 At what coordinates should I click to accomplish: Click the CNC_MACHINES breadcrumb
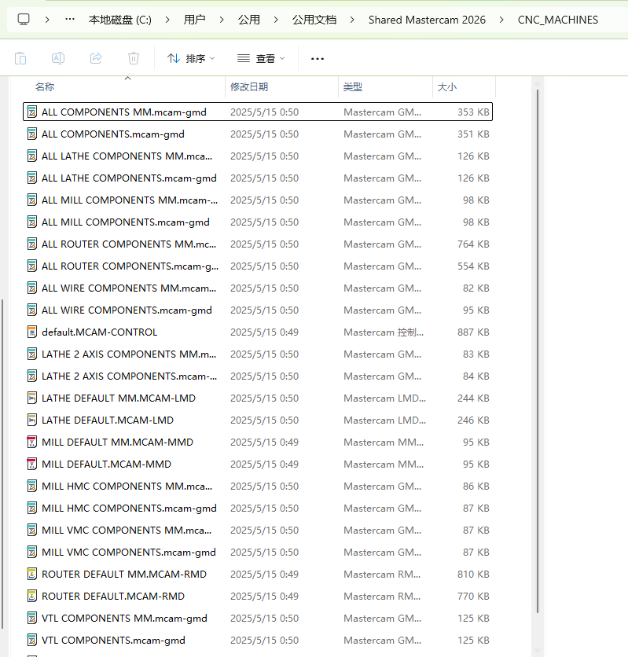coord(558,20)
